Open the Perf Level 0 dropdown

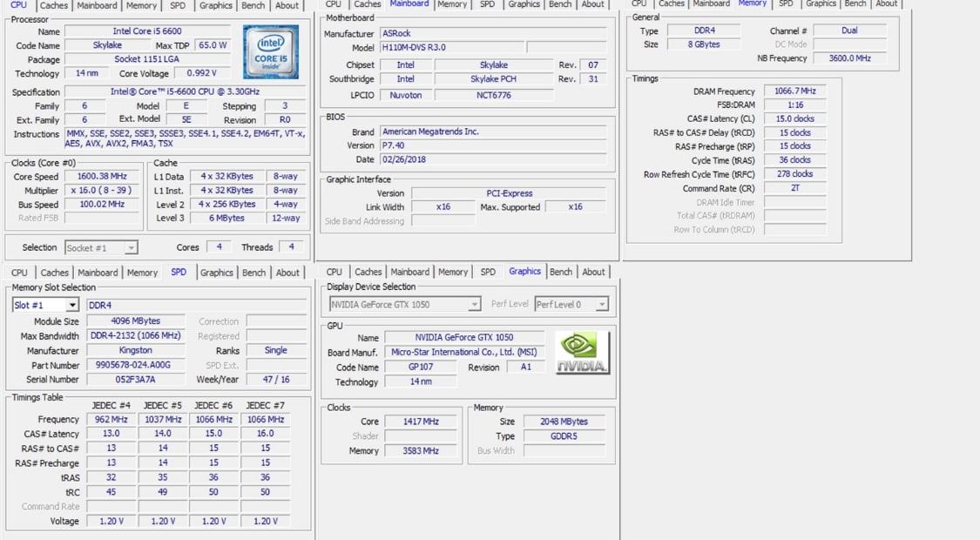571,304
